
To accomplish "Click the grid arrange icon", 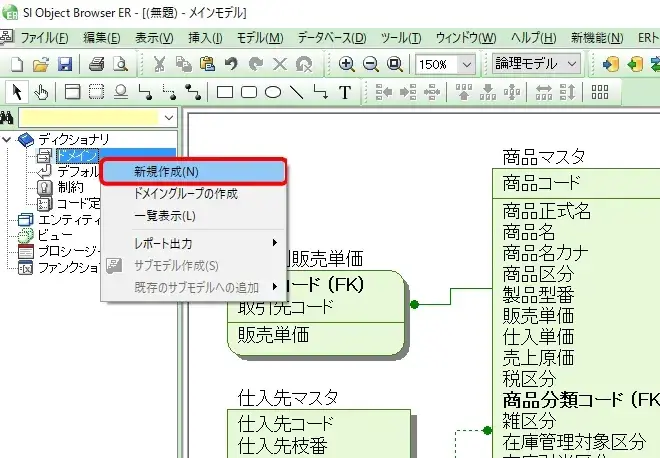I will click(x=600, y=92).
